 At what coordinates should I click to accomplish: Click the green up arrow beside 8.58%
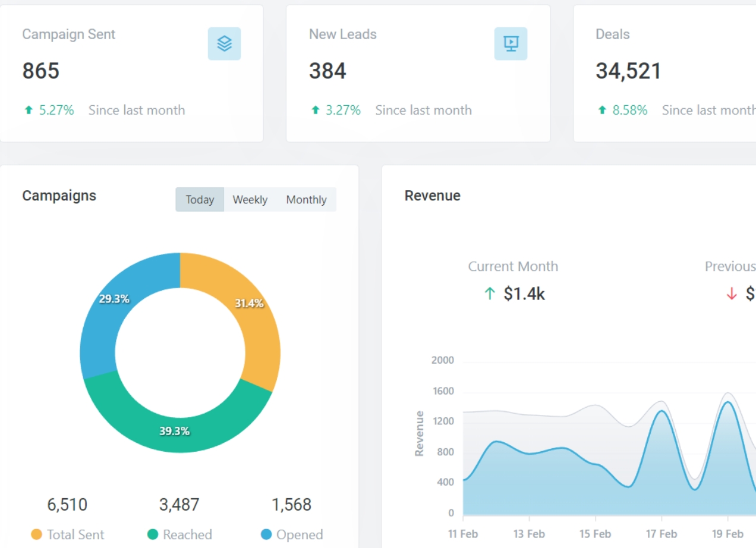pos(601,110)
